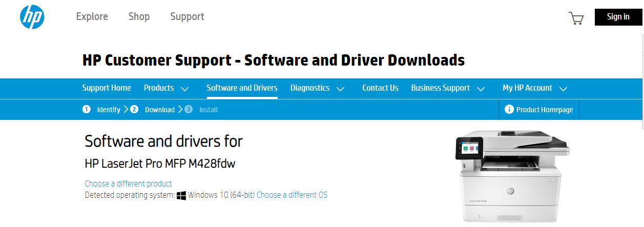Click Choose a different product link
Viewport: 644px width, 227px height.
pos(128,183)
